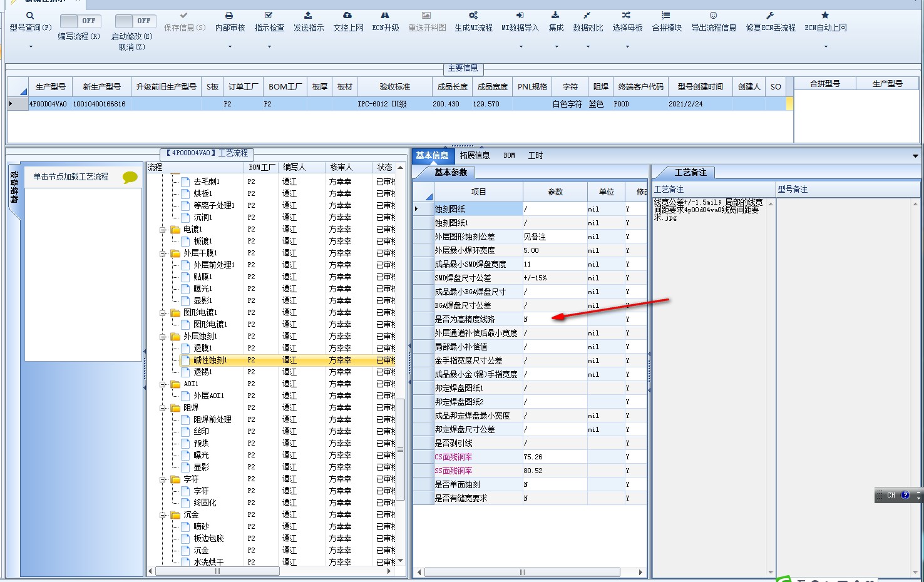This screenshot has height=582, width=924.
Task: Collapse the 沉金 tree folder
Action: (x=163, y=515)
